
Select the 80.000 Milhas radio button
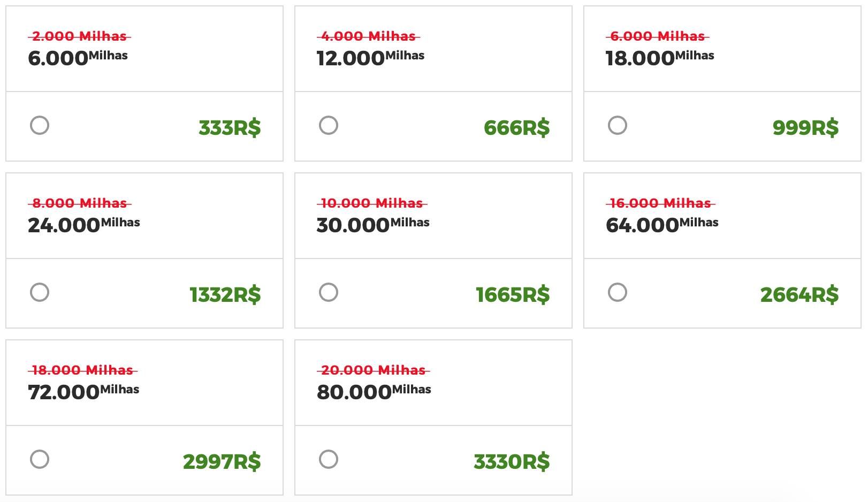coord(329,459)
